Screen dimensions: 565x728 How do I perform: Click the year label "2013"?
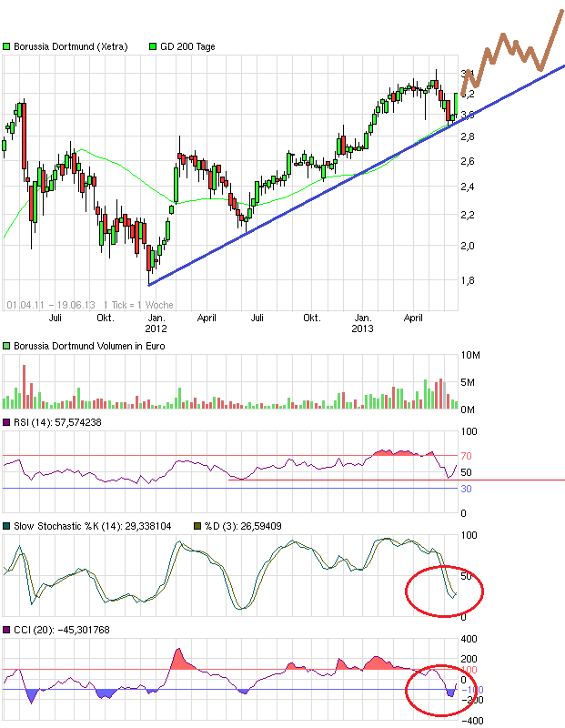point(363,329)
